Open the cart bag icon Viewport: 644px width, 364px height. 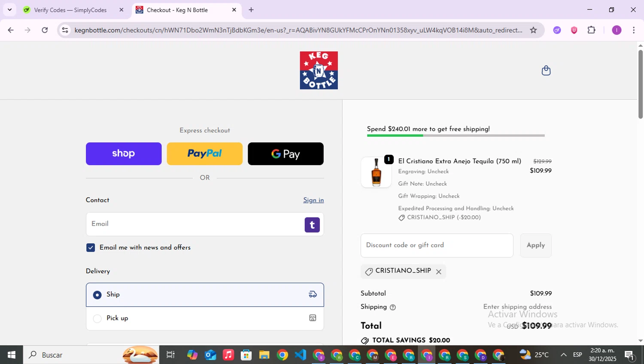[x=546, y=70]
